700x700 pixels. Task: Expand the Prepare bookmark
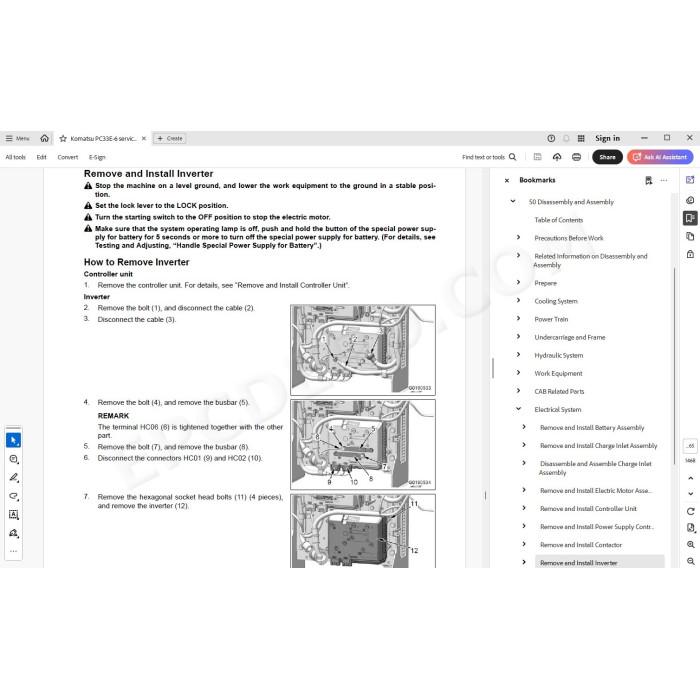[518, 283]
